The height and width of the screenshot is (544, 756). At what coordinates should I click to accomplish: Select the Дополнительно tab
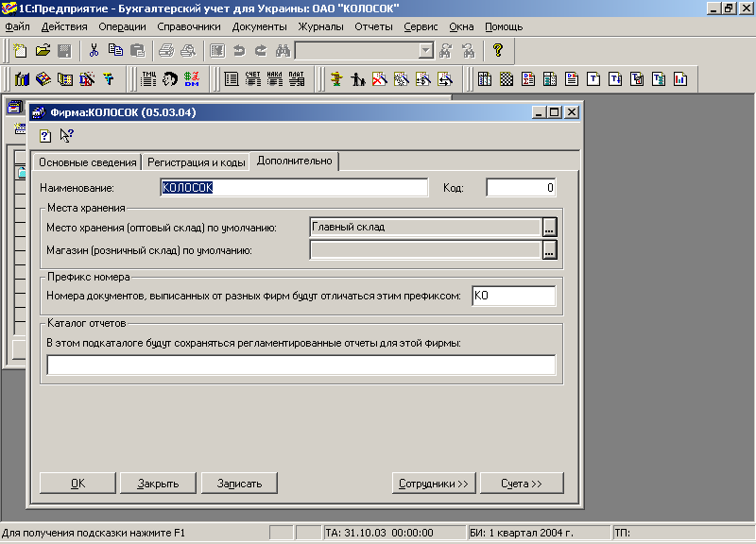[294, 161]
